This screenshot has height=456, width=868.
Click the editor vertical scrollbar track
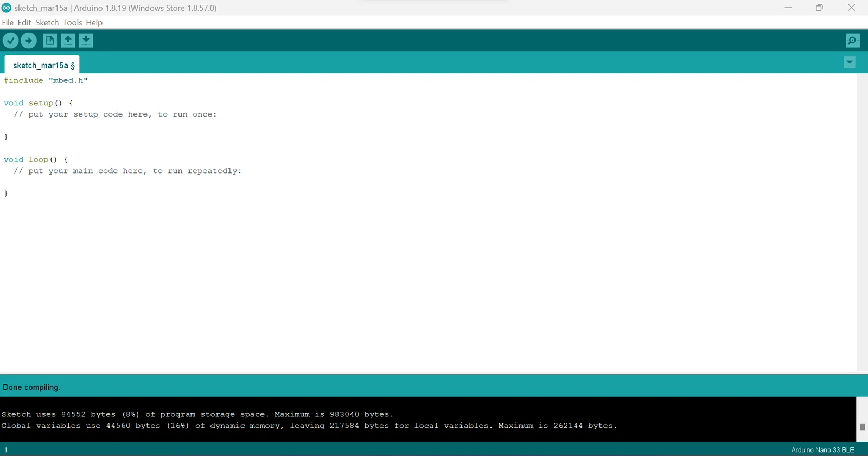(862, 222)
